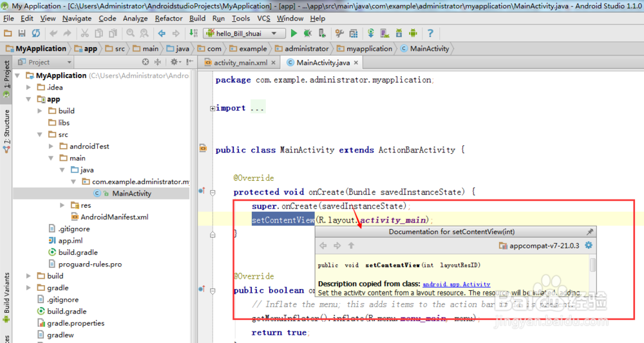This screenshot has width=644, height=343.
Task: Click Scroll from Source target icon
Action: click(146, 62)
